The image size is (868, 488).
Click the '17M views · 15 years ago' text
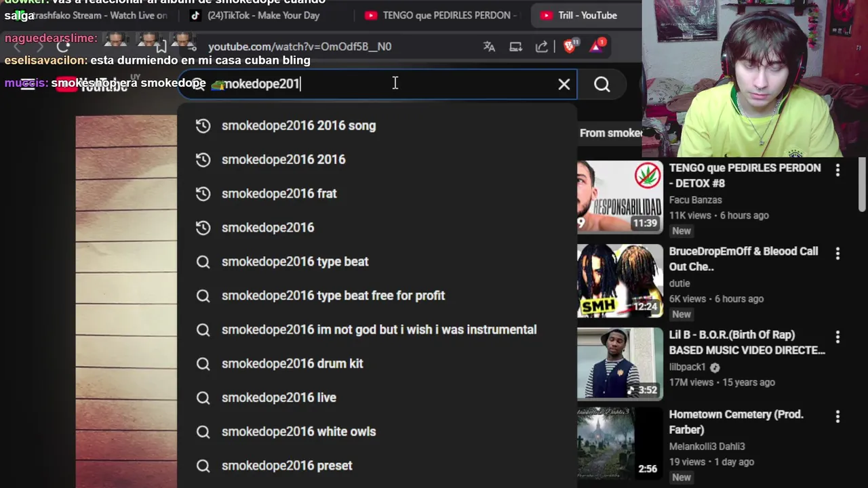722,382
